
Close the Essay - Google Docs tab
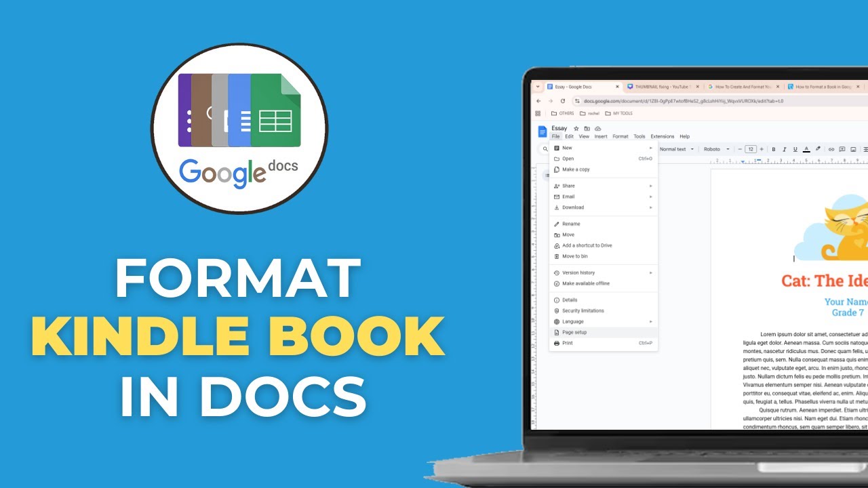point(617,87)
